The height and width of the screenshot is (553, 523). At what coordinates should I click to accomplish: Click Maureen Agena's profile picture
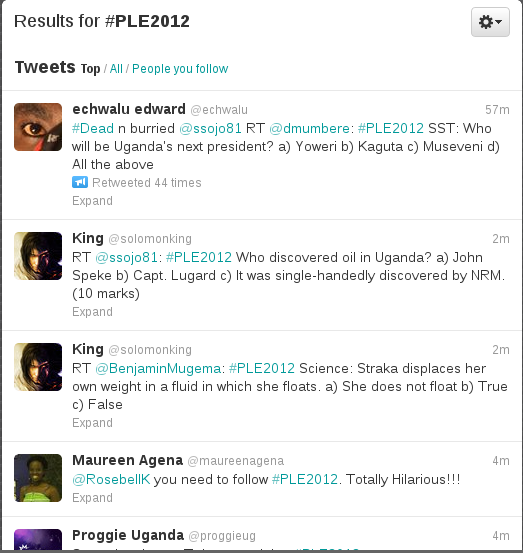coord(38,478)
